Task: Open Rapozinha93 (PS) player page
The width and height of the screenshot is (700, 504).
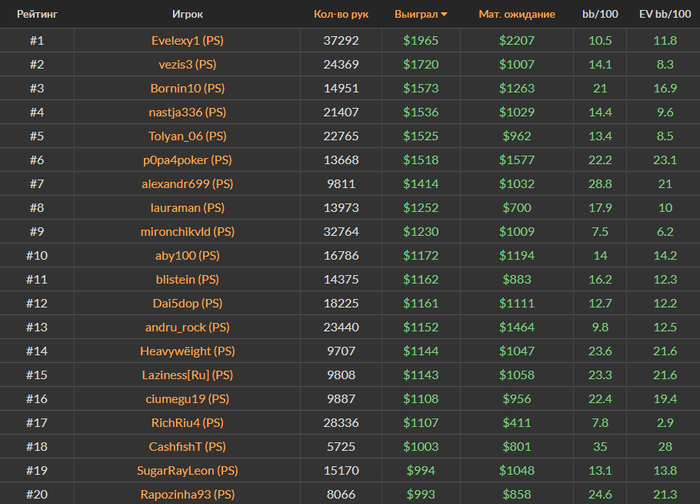Action: click(187, 494)
